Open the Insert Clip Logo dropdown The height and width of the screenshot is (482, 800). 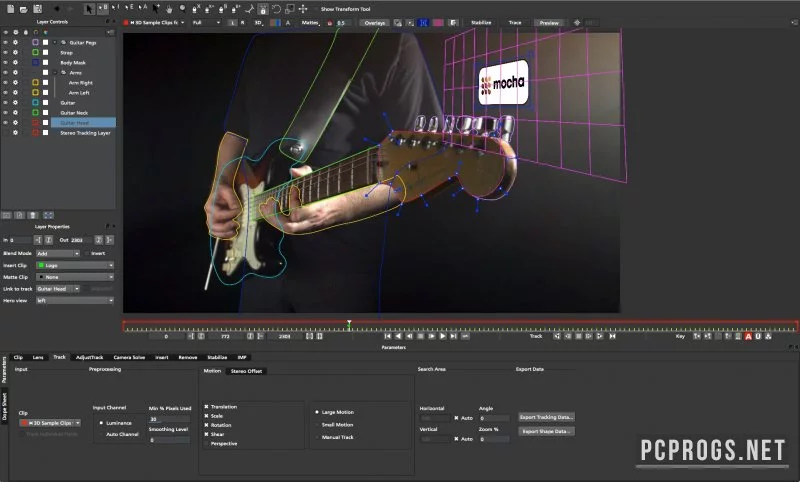pos(75,265)
